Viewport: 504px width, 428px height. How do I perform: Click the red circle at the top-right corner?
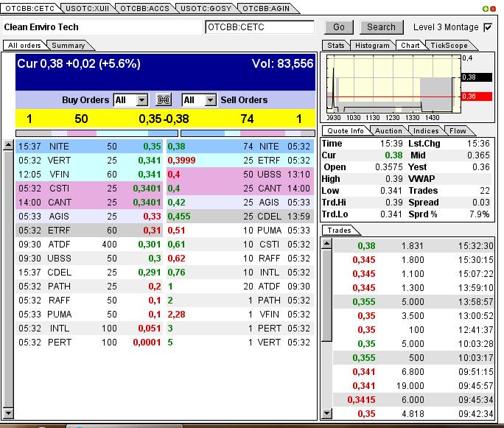click(x=492, y=9)
